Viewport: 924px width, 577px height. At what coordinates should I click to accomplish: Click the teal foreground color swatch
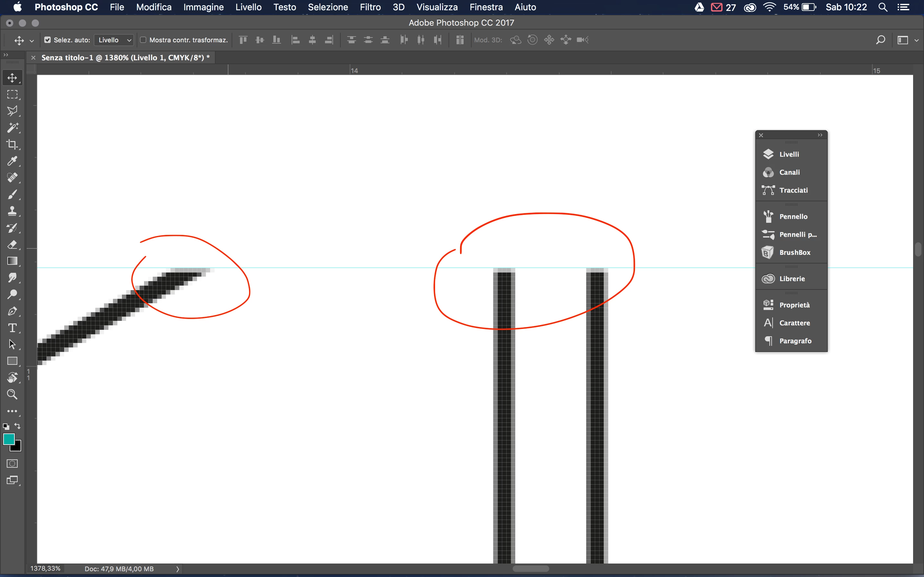(9, 439)
